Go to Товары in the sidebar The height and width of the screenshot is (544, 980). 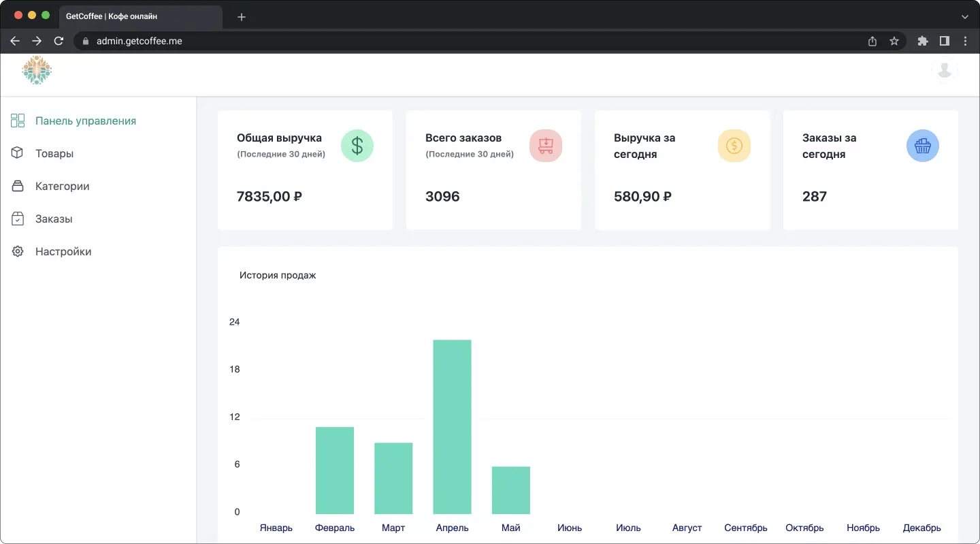click(x=54, y=153)
